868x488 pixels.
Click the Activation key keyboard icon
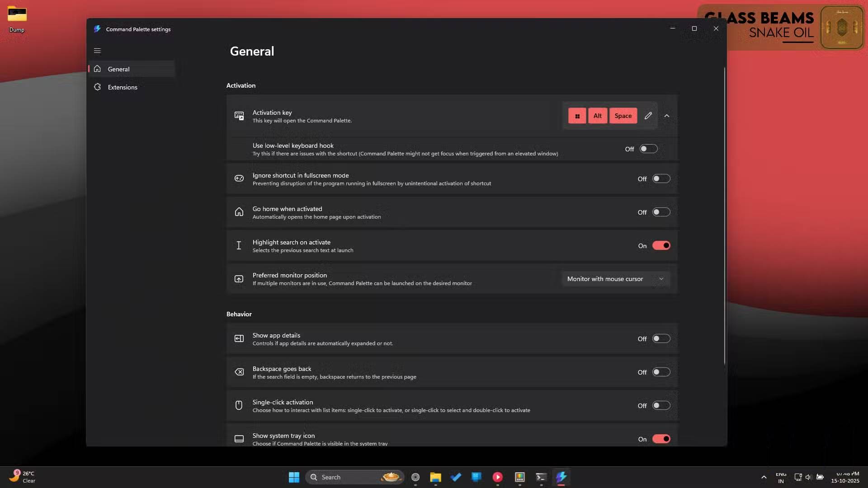click(239, 116)
